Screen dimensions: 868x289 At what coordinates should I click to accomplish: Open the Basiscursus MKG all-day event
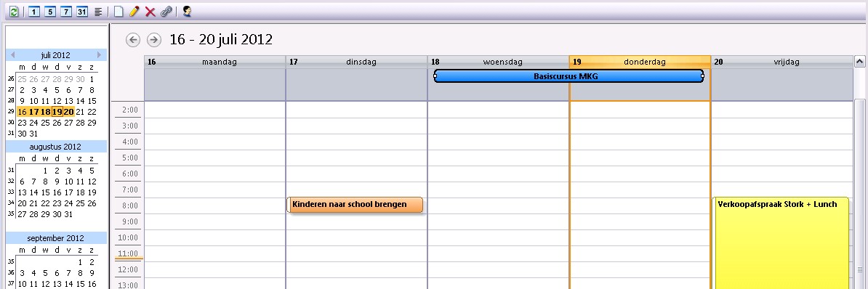pos(568,76)
